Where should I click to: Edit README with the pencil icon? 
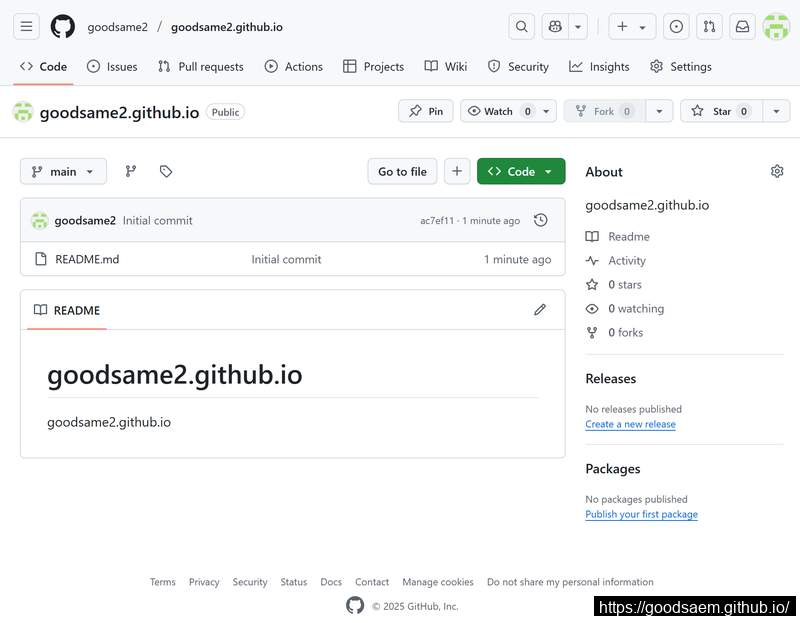click(540, 310)
